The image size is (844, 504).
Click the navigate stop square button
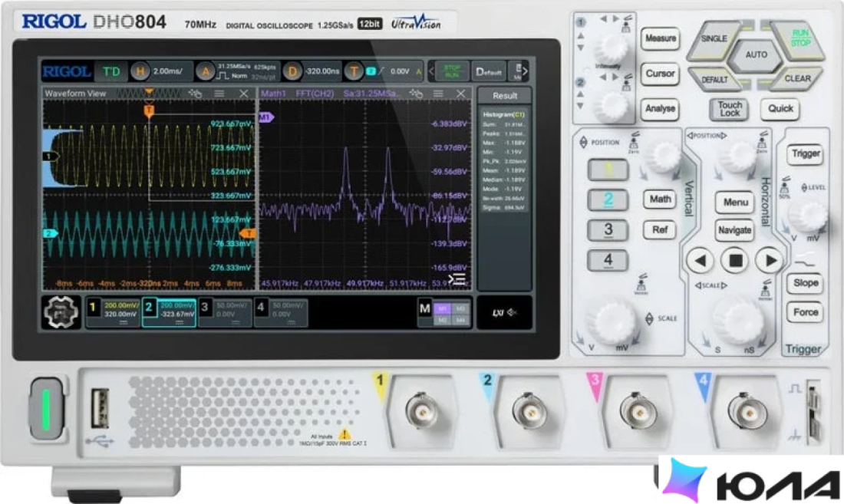click(735, 261)
